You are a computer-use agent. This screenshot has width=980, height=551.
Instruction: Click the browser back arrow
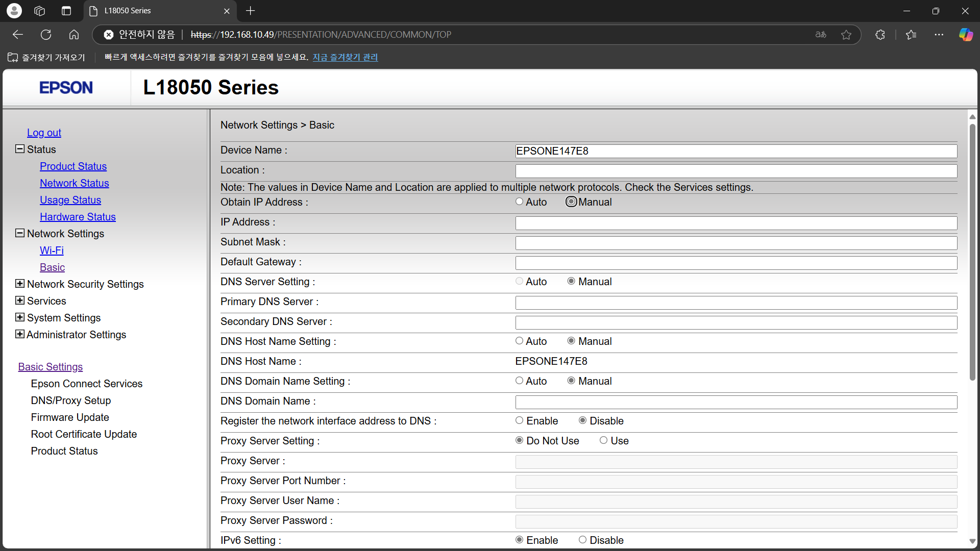pyautogui.click(x=18, y=35)
